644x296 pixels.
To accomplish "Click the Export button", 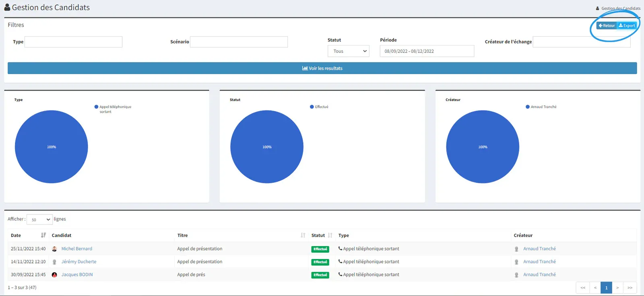I will click(x=627, y=25).
